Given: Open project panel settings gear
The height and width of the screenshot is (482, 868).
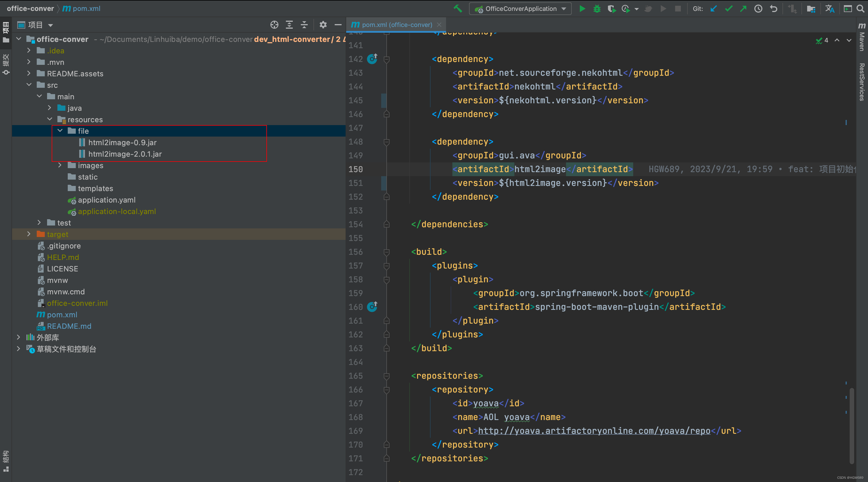Looking at the screenshot, I should point(323,25).
